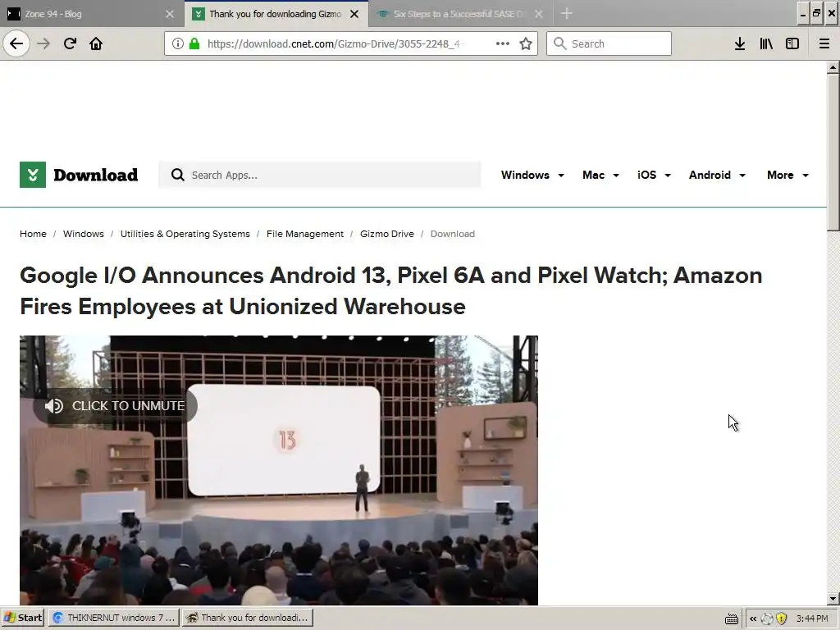Viewport: 840px width, 630px height.
Task: Click the browser Search field
Action: [x=609, y=43]
